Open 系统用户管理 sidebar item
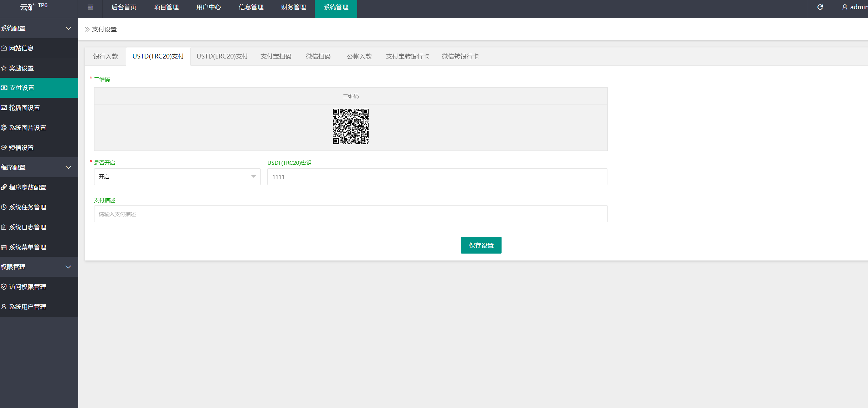This screenshot has width=868, height=408. (27, 307)
